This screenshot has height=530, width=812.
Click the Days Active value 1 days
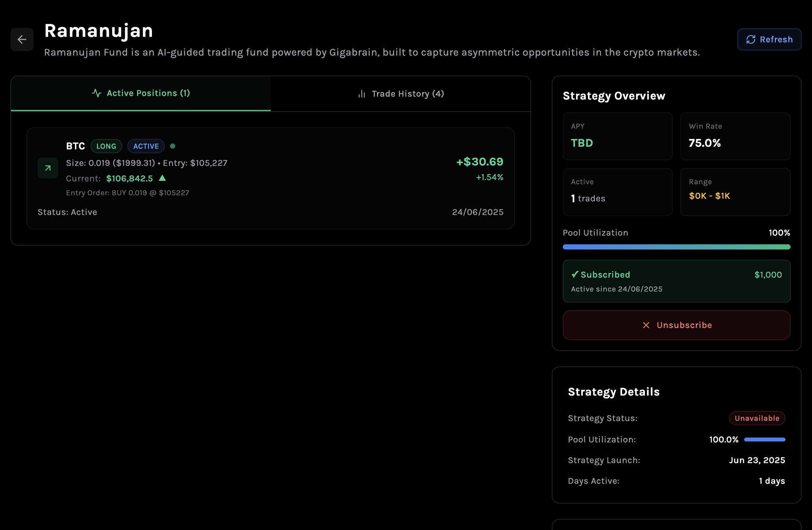[x=772, y=481]
